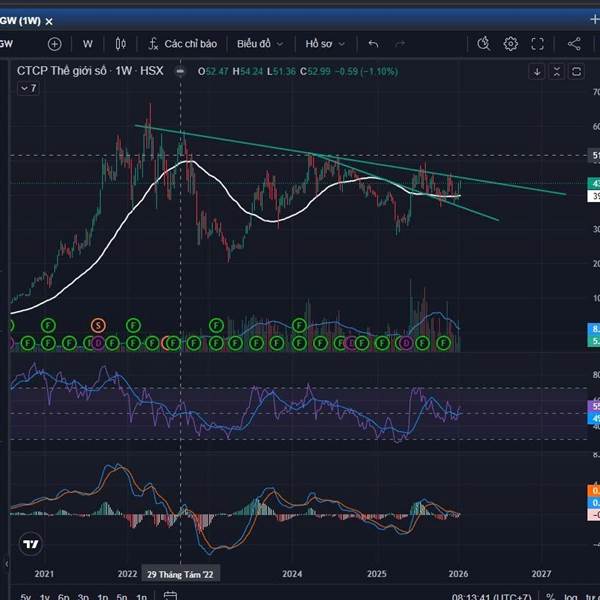This screenshot has width=600, height=600.
Task: Click the share icon in top toolbar
Action: (574, 44)
